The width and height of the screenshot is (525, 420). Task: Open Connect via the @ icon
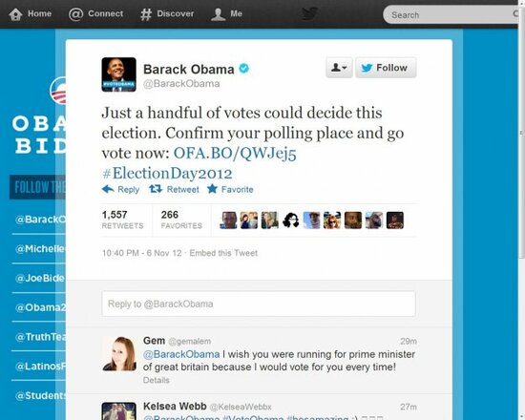click(75, 14)
